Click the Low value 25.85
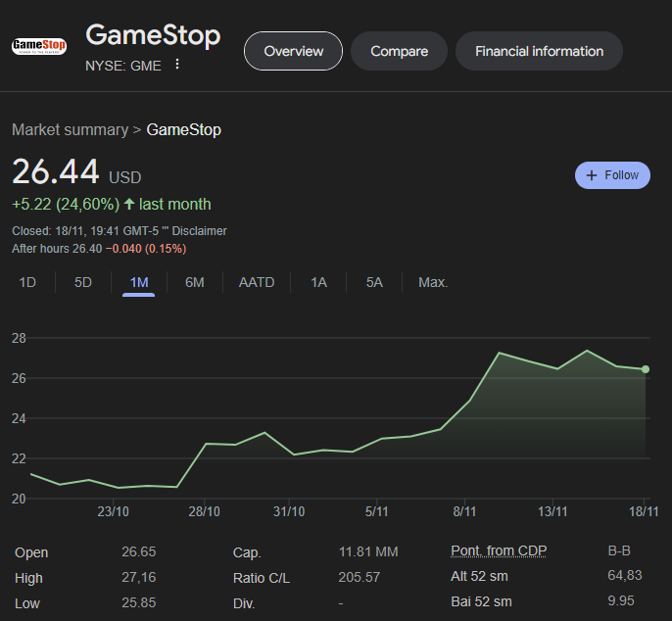The height and width of the screenshot is (621, 672). coord(139,602)
